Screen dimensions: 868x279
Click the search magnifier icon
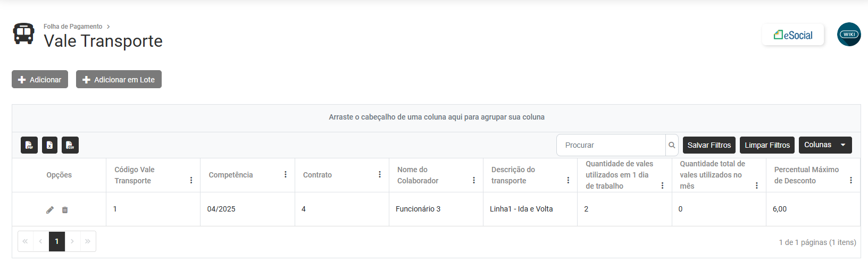click(672, 145)
